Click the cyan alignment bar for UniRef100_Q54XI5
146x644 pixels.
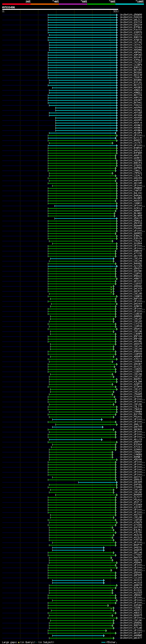pos(86,218)
